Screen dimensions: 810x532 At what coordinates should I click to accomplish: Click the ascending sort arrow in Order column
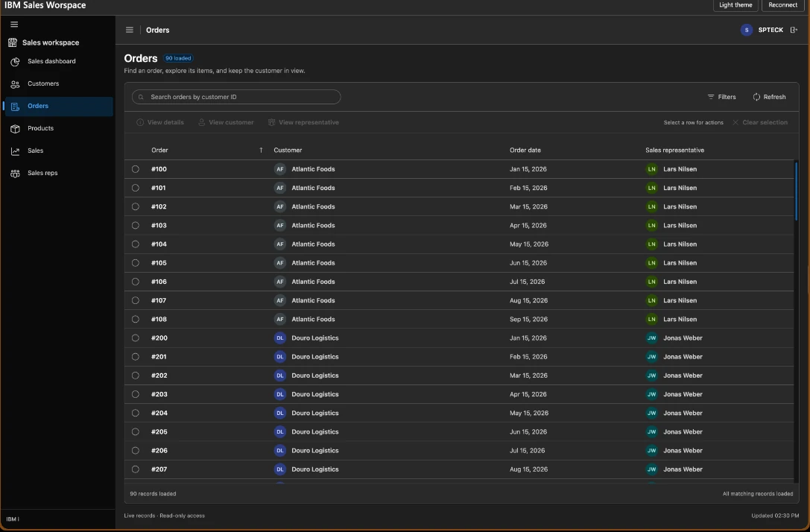[261, 151]
